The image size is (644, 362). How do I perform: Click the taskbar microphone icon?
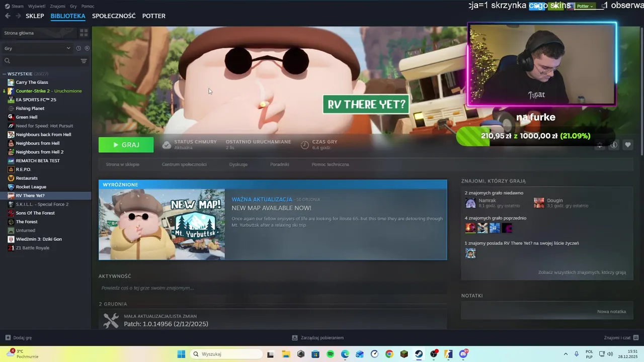tap(576, 354)
